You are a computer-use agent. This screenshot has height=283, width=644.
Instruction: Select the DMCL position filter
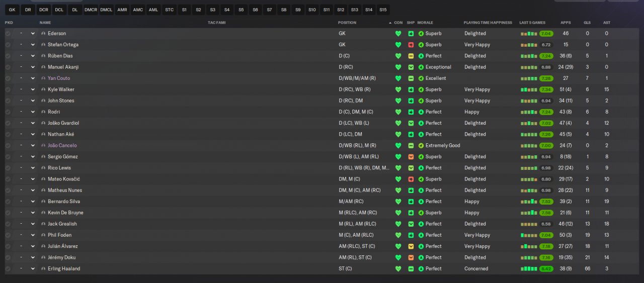tap(106, 10)
